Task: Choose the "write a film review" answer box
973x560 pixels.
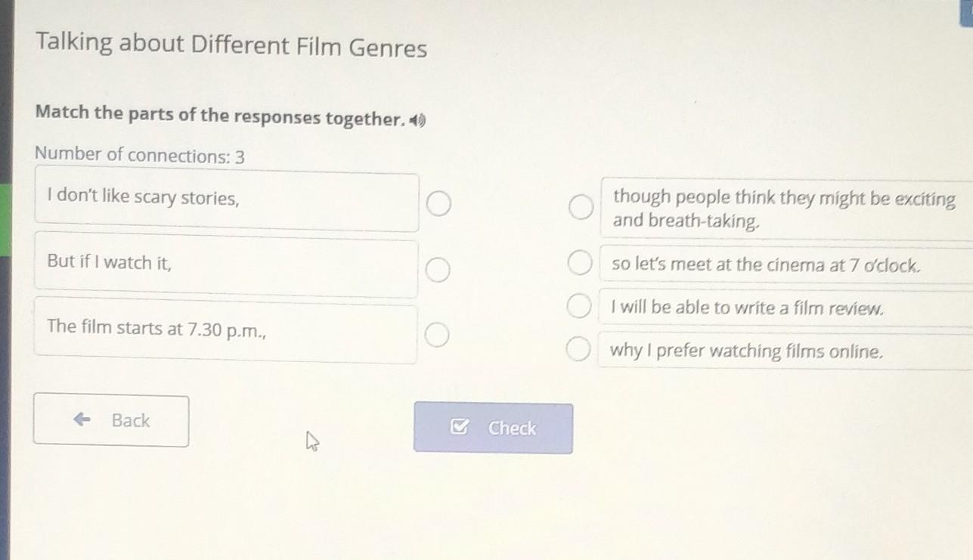Action: (785, 308)
